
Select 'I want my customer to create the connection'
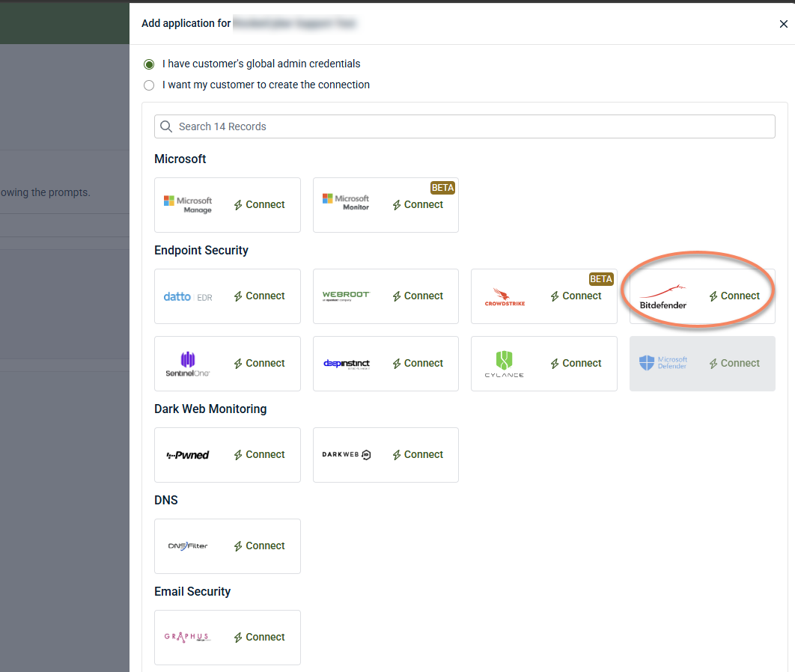tap(148, 85)
